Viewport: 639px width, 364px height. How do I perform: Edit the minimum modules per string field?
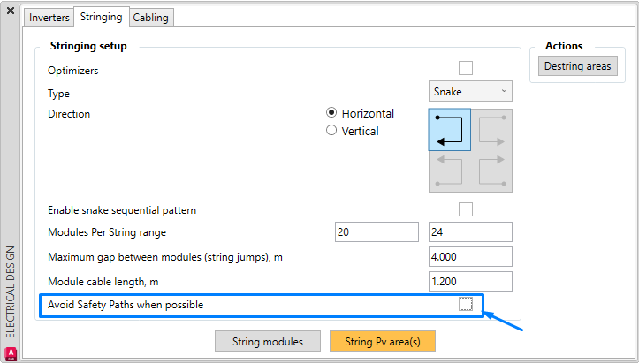(x=377, y=232)
